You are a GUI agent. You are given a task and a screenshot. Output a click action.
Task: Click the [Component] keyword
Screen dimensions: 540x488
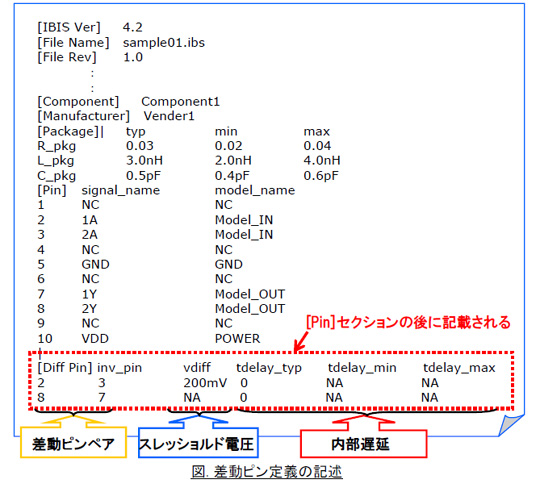click(78, 102)
